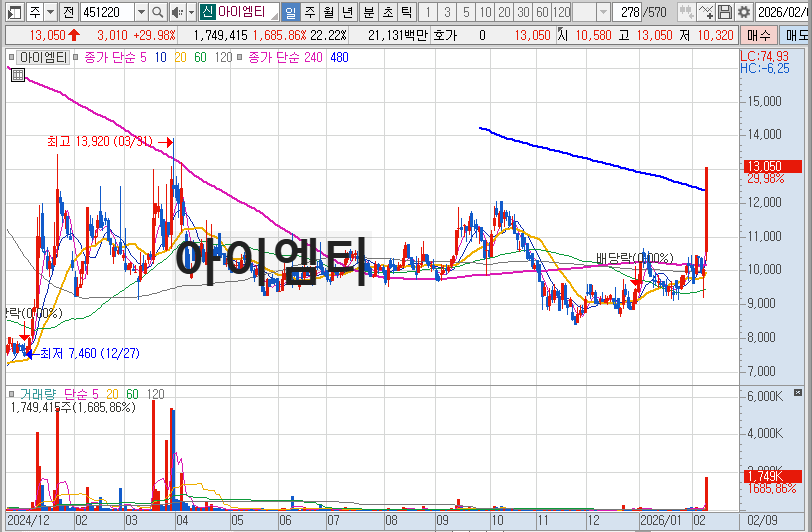Select interval button 60 in toolbar

542,11
